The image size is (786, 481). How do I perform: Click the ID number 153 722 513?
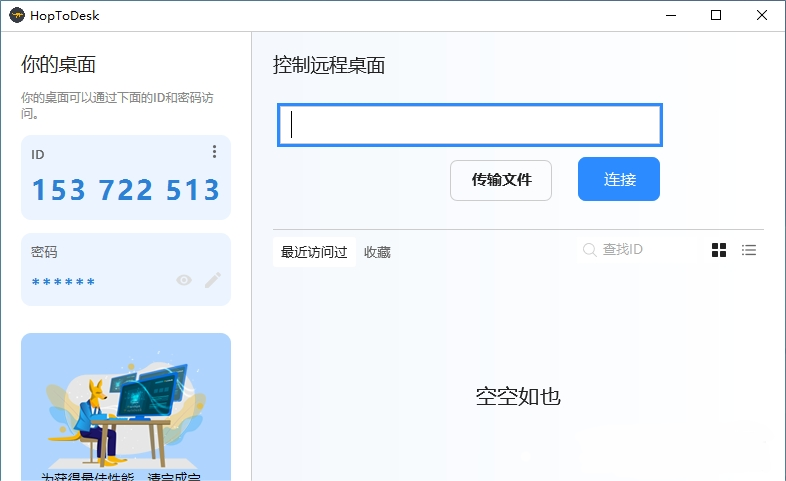126,190
